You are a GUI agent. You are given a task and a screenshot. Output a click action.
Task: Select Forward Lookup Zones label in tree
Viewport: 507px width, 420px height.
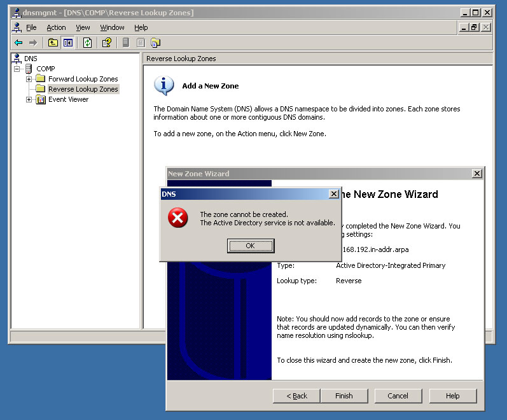click(x=83, y=79)
